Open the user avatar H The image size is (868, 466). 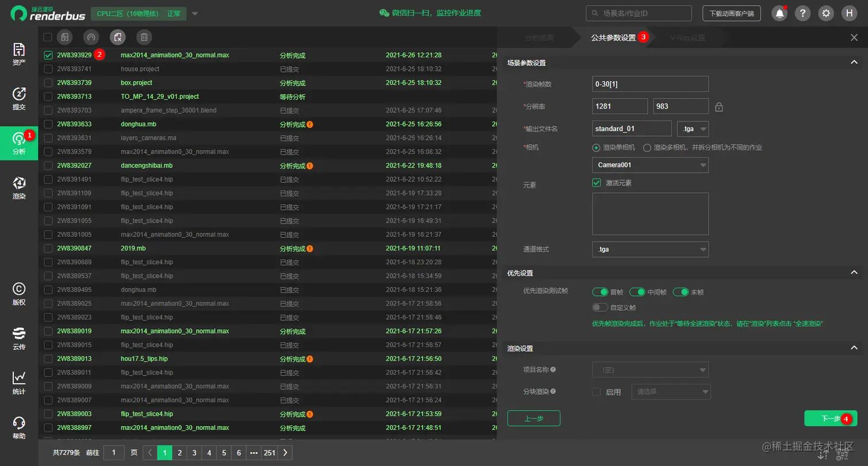pos(849,13)
